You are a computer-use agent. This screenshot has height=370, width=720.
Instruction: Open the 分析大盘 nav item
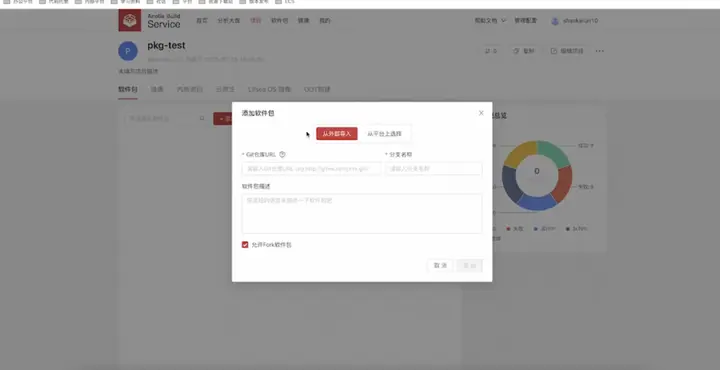click(229, 21)
